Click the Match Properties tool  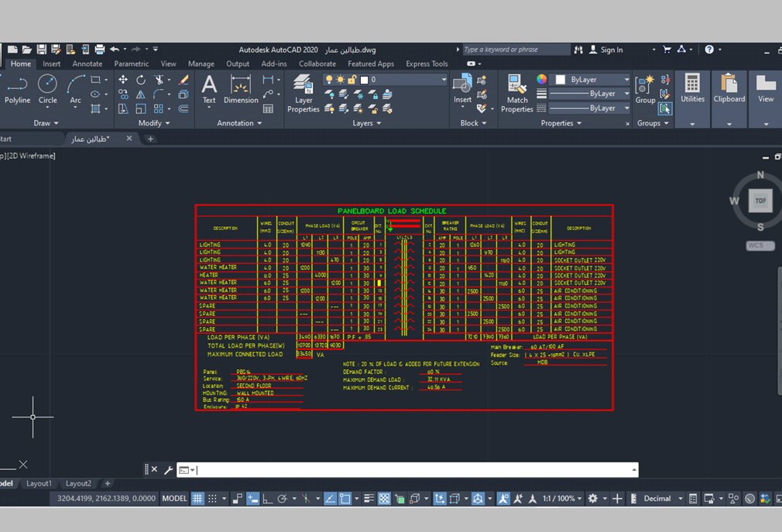click(x=516, y=94)
